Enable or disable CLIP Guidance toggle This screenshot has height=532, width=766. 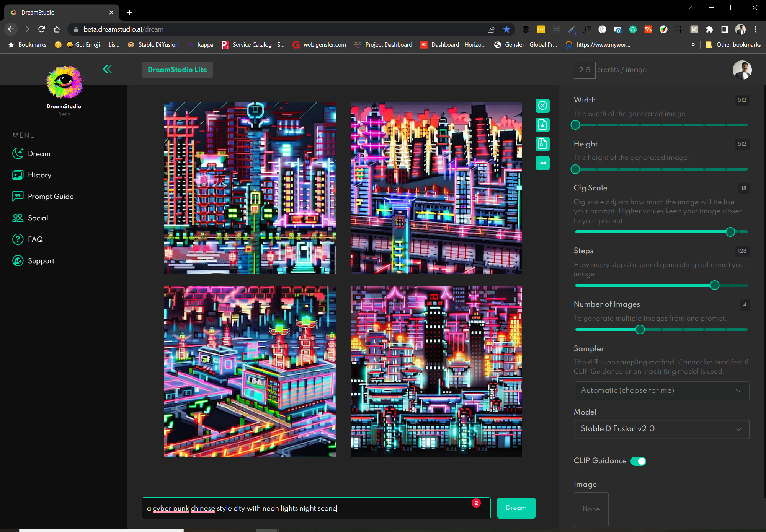[639, 461]
